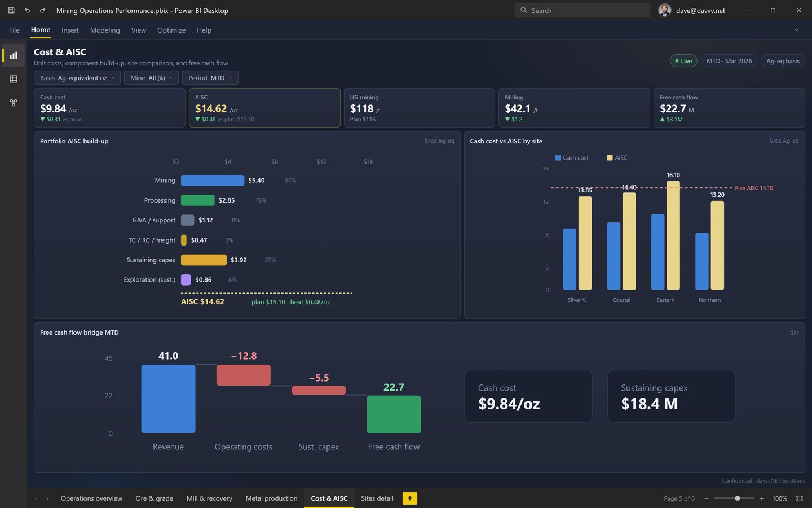812x508 pixels.
Task: Switch to Metal production page tab
Action: 271,498
